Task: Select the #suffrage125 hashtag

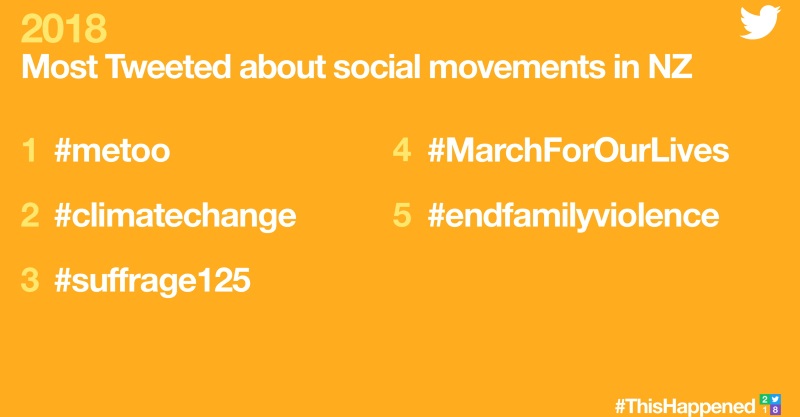Action: (x=153, y=280)
